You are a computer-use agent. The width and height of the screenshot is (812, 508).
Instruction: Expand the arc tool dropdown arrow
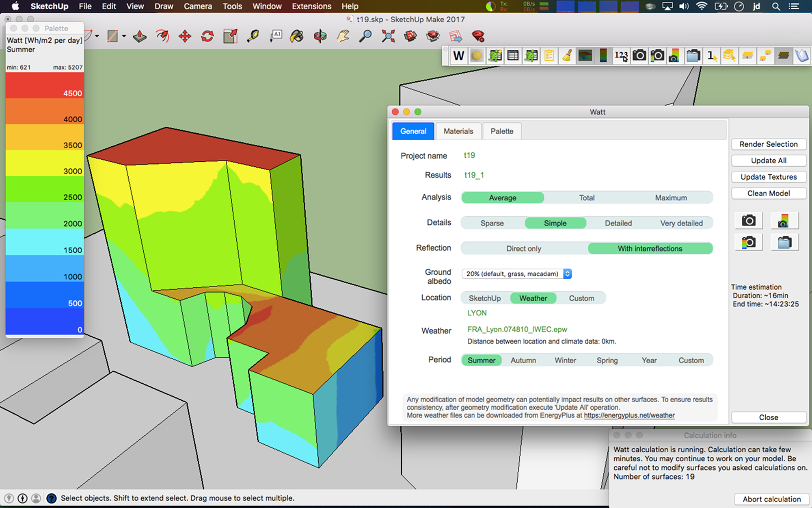pos(97,36)
